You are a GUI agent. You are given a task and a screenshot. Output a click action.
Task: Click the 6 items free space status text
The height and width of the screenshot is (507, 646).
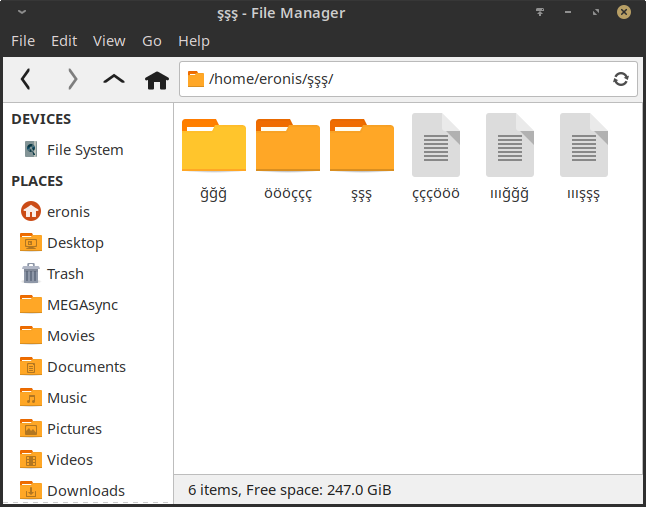pyautogui.click(x=290, y=490)
